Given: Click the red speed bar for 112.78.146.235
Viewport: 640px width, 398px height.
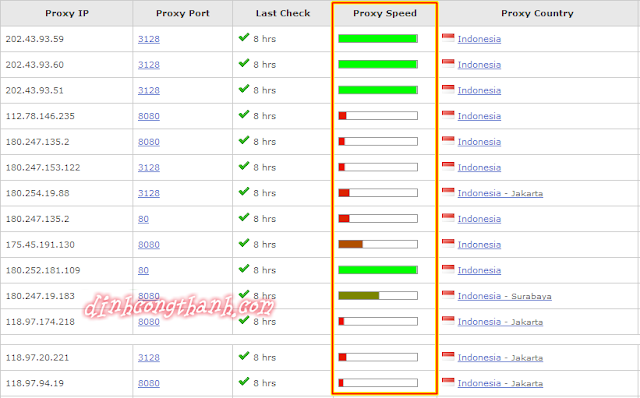Looking at the screenshot, I should click(378, 116).
